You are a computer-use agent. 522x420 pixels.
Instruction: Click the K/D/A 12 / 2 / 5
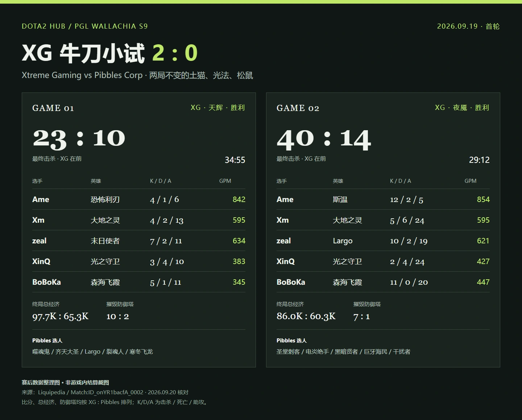click(407, 200)
